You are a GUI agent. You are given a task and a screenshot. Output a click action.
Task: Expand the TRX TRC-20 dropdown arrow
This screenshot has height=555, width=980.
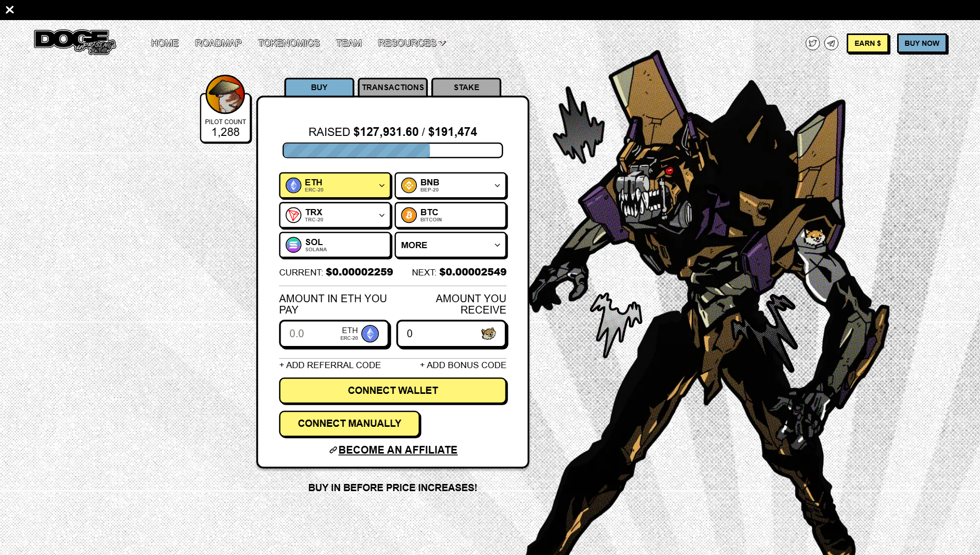pos(381,215)
